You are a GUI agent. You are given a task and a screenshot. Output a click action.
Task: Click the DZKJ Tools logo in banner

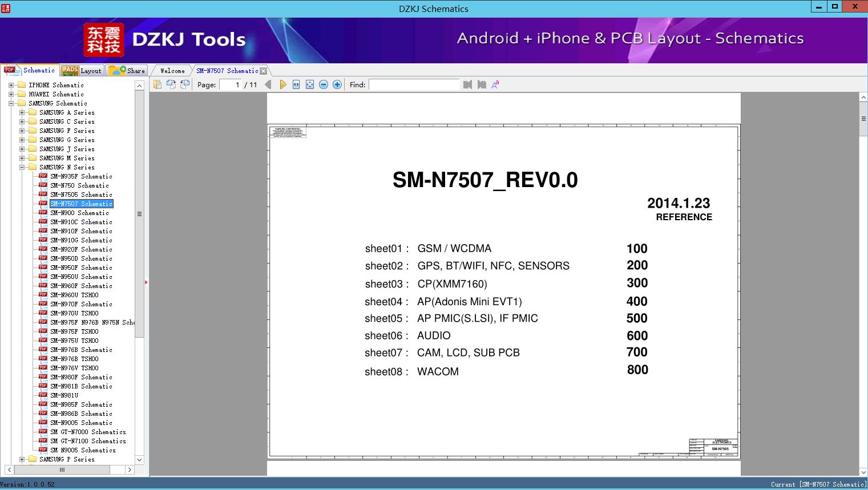coord(165,39)
